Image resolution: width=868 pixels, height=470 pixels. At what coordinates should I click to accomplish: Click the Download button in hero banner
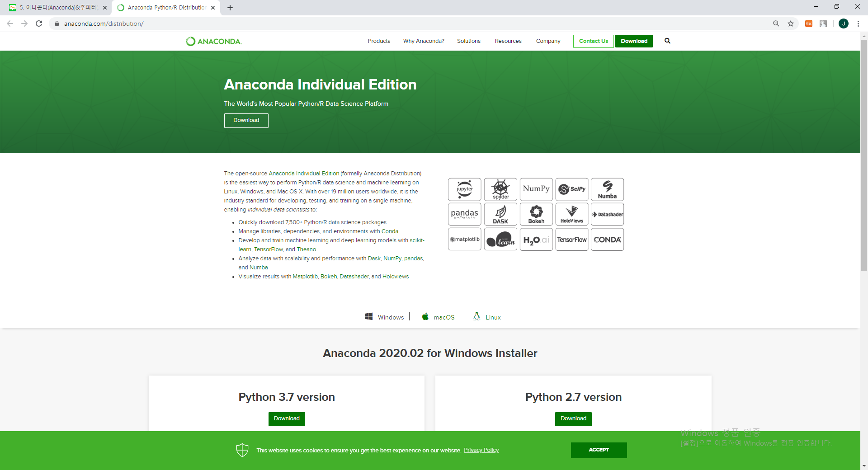point(246,120)
